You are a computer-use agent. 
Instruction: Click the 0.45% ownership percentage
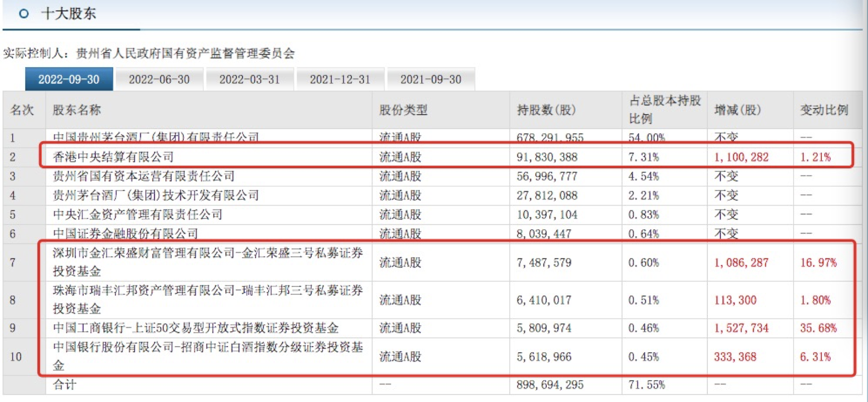[x=644, y=357]
